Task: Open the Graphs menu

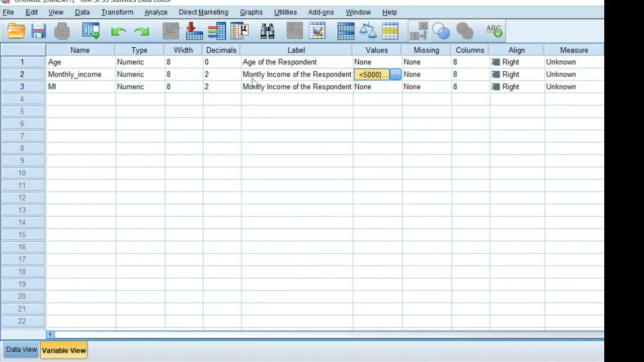Action: 251,12
